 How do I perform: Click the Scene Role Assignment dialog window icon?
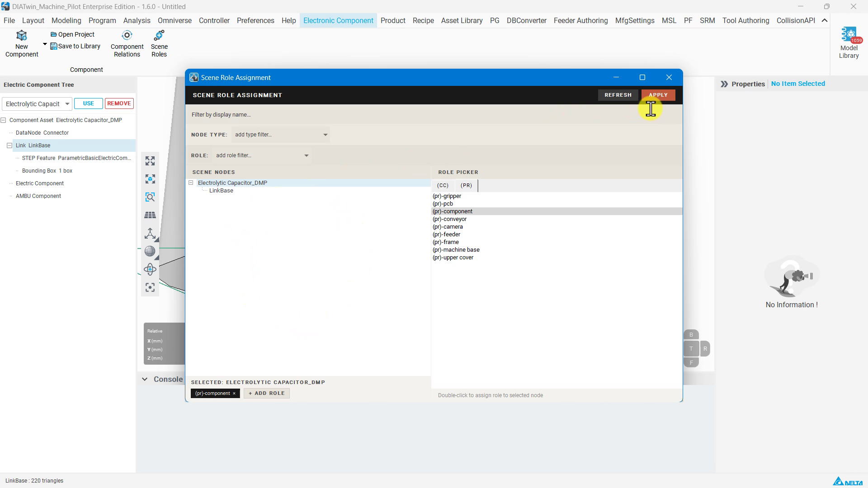[194, 77]
